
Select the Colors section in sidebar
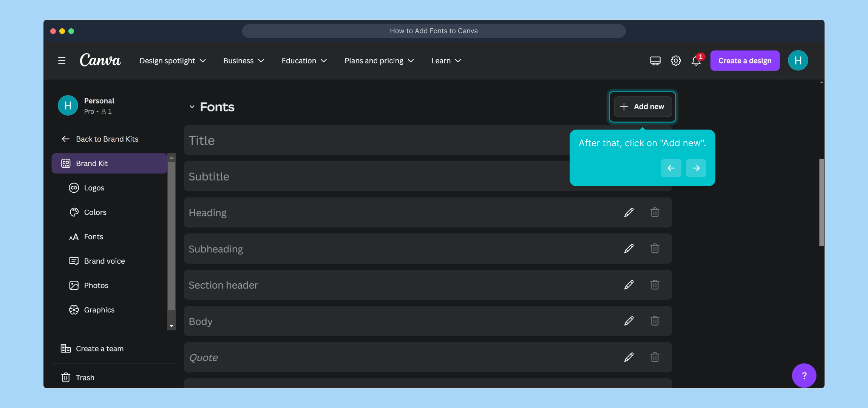pos(95,212)
